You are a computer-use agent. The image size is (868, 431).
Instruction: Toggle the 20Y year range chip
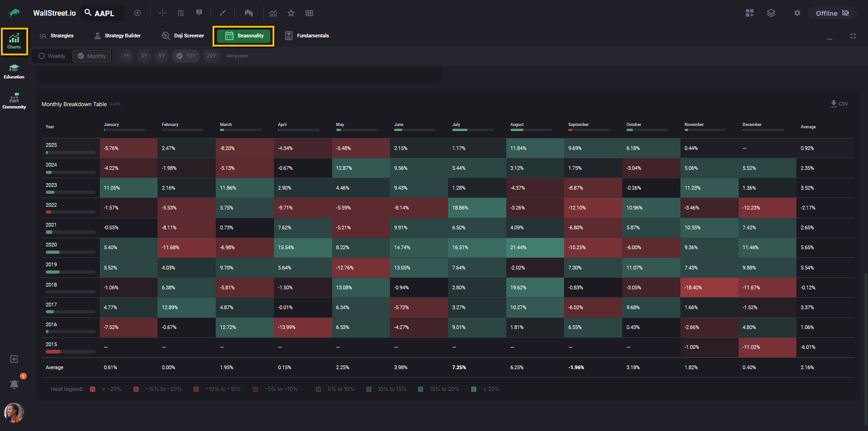pyautogui.click(x=211, y=56)
